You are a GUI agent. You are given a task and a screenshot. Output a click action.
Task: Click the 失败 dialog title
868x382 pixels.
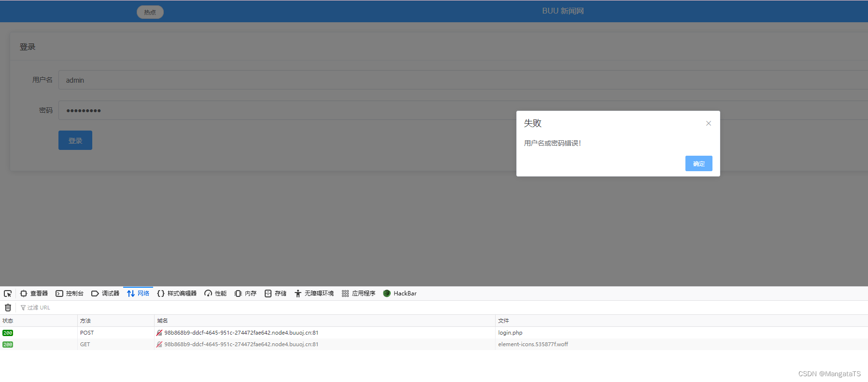coord(533,123)
